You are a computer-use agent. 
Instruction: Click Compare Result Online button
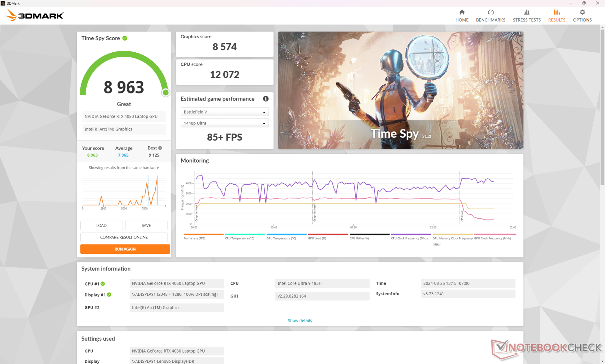[124, 237]
